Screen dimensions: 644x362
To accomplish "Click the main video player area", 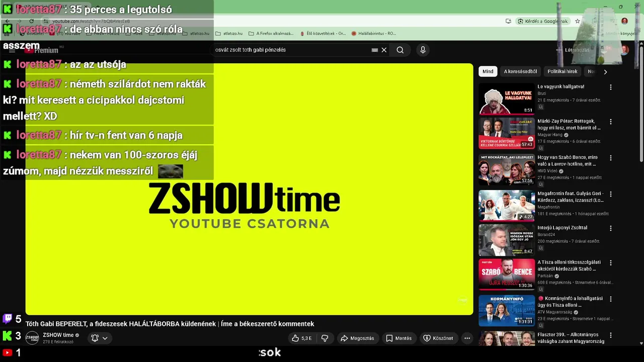I will tap(249, 189).
